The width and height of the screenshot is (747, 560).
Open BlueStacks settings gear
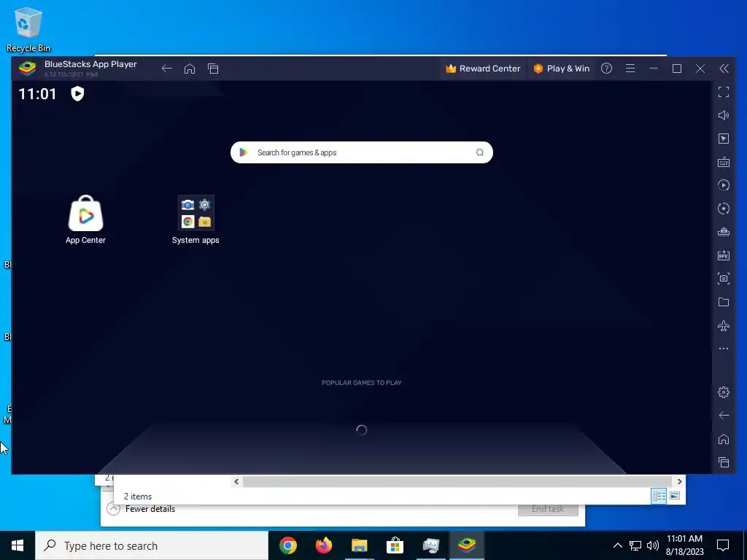point(724,392)
